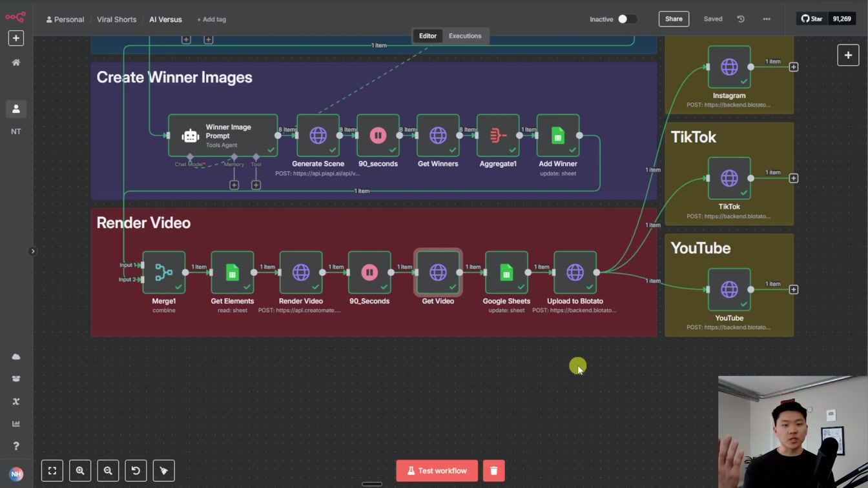Add Tool to Winner Image Prompt agent

coord(256,185)
